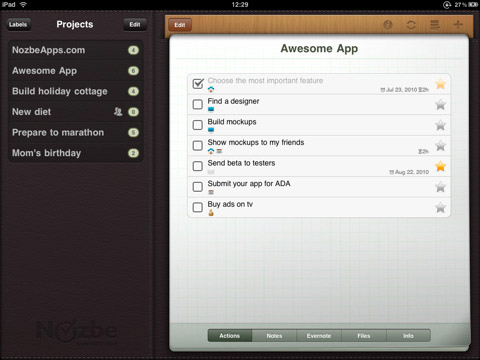Viewport: 480px width, 360px height.
Task: Open the 'New diet' project
Action: pos(76,112)
